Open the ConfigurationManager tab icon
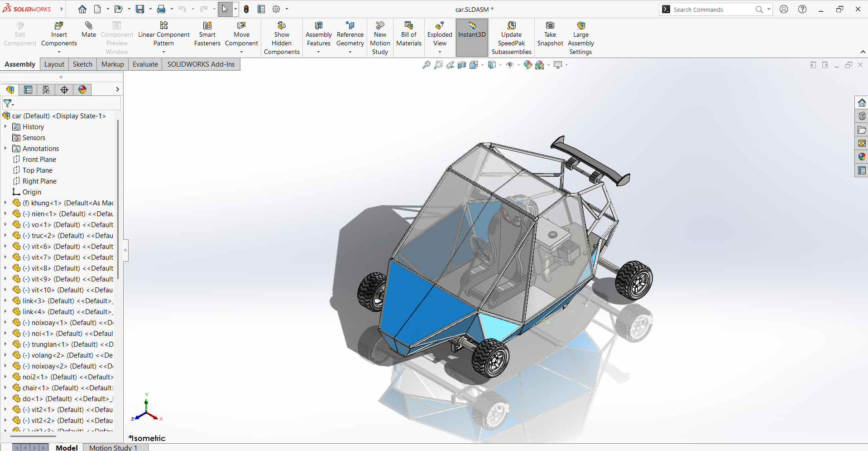The width and height of the screenshot is (868, 451). point(46,90)
